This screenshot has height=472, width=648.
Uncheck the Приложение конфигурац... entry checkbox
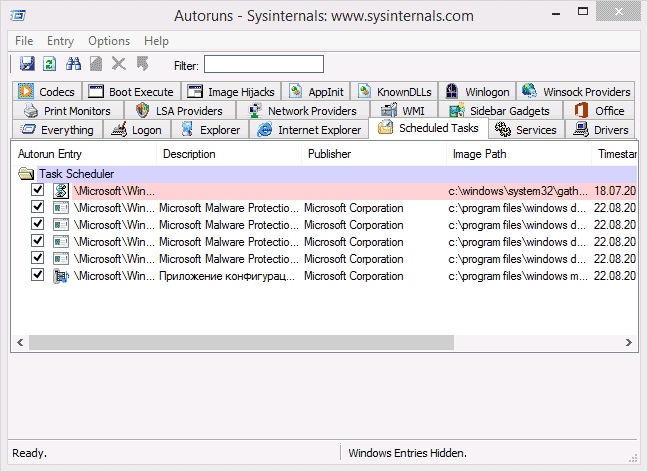pyautogui.click(x=38, y=274)
